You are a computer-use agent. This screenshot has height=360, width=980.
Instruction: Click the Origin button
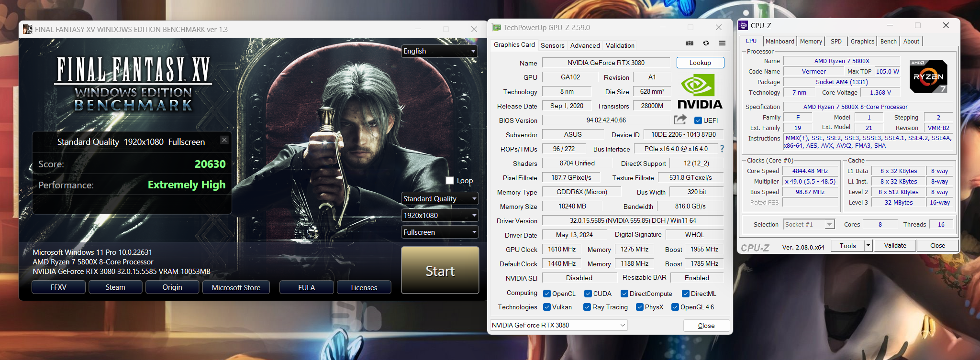point(172,287)
